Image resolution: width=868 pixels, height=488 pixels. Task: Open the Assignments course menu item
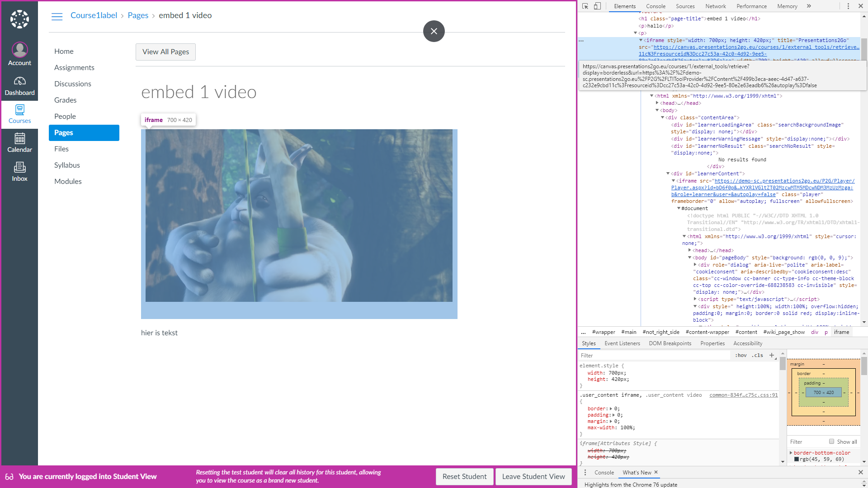[x=74, y=68]
